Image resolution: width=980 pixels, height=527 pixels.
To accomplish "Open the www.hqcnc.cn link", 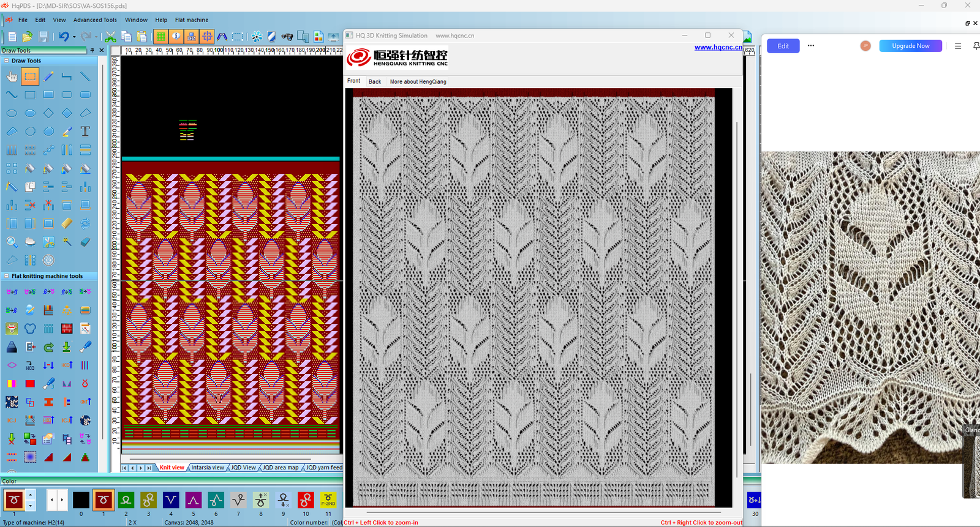I will click(718, 47).
